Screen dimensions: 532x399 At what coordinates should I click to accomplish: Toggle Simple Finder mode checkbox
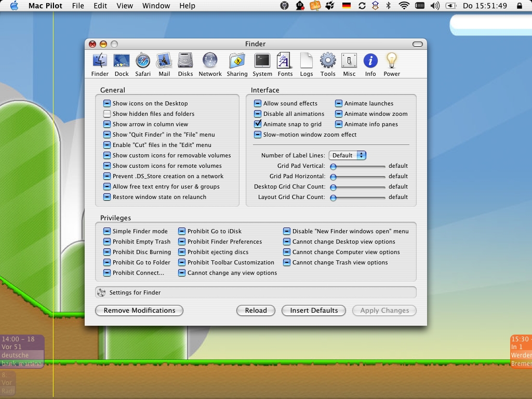pos(107,231)
